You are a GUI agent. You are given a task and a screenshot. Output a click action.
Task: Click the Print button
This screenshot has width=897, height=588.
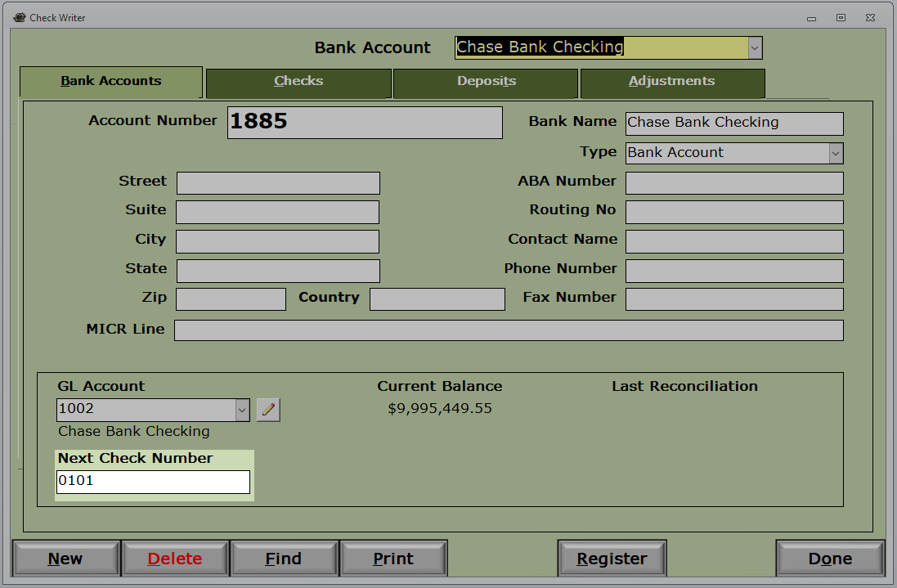[x=393, y=559]
